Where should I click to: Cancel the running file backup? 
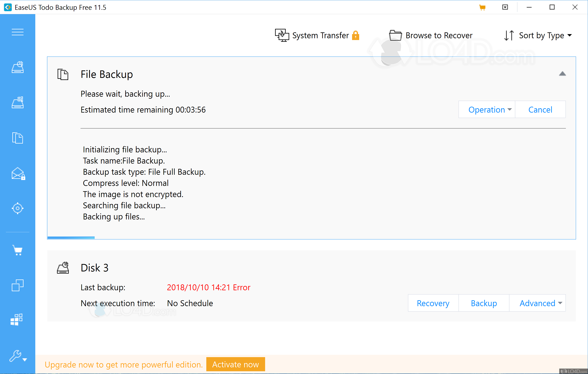point(540,109)
